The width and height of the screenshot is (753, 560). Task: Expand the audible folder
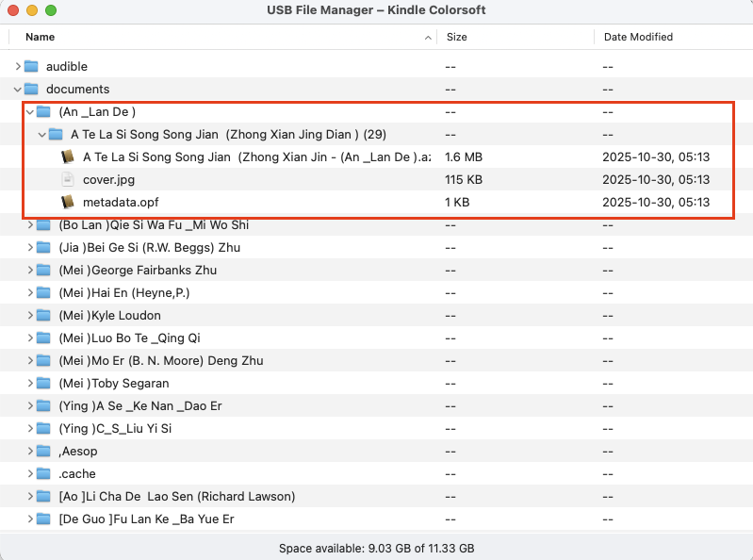[x=18, y=66]
